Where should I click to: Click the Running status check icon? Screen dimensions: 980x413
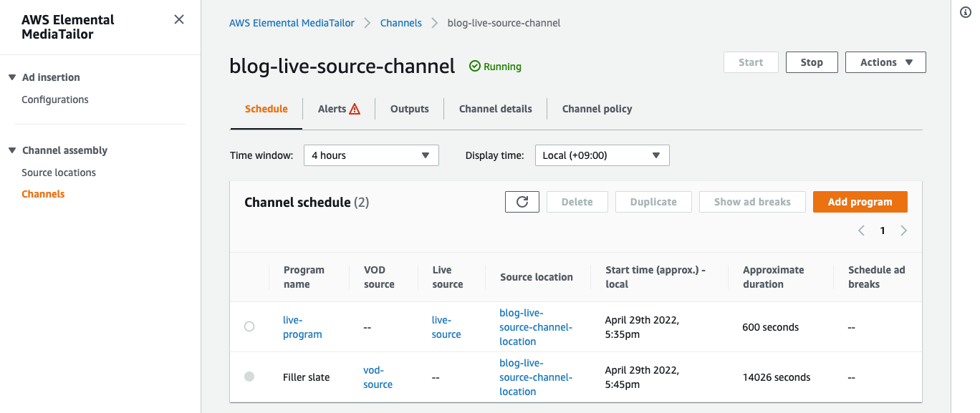[x=475, y=67]
